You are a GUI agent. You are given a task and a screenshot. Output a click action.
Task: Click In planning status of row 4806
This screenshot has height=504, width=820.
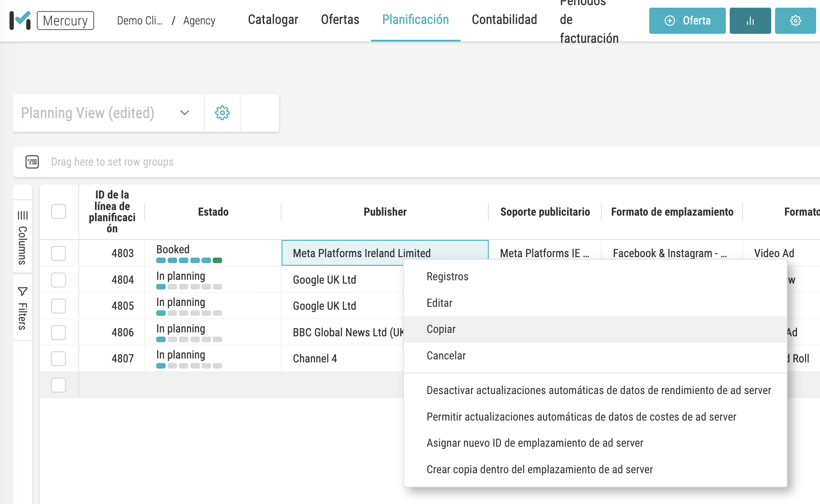tap(181, 329)
